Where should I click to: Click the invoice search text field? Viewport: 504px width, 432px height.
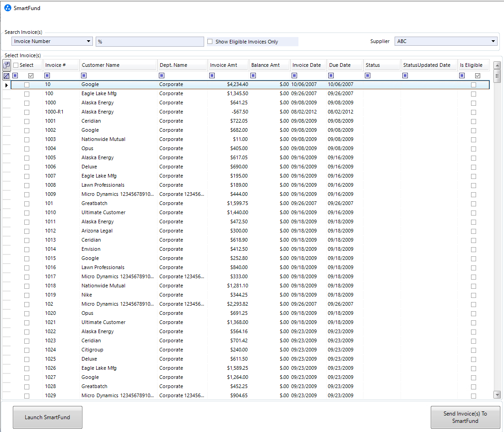[150, 42]
